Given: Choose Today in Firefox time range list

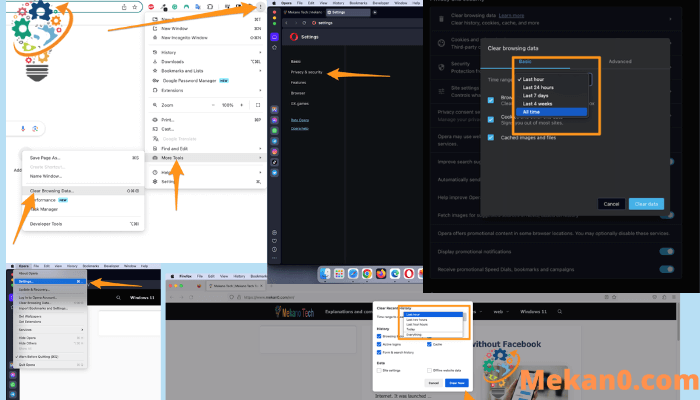Looking at the screenshot, I should tap(433, 329).
